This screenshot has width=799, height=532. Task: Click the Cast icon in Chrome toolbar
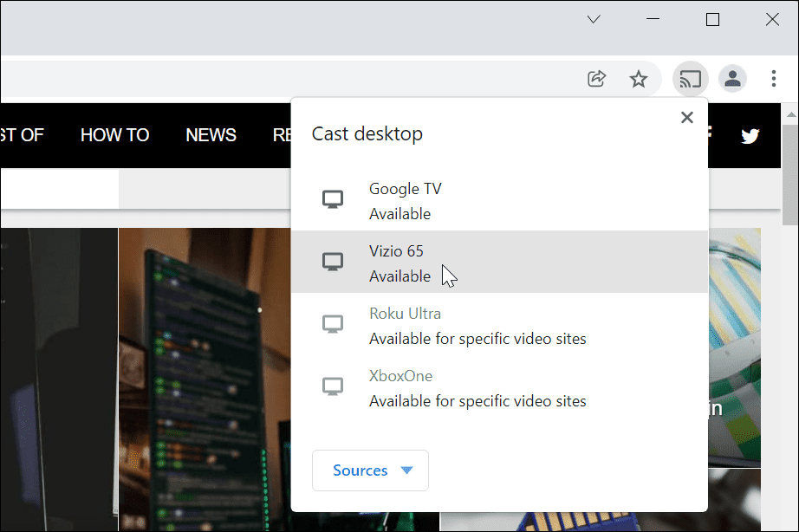coord(690,80)
